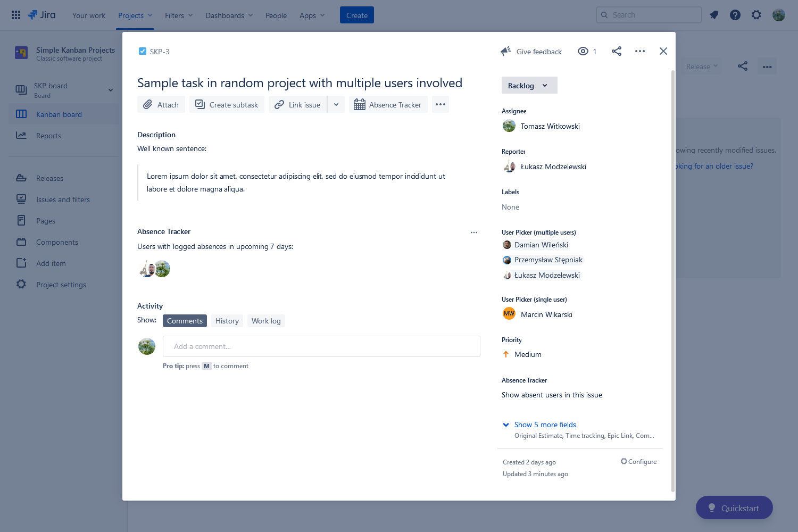Open the app switcher grid icon
This screenshot has height=532, width=798.
pos(16,15)
